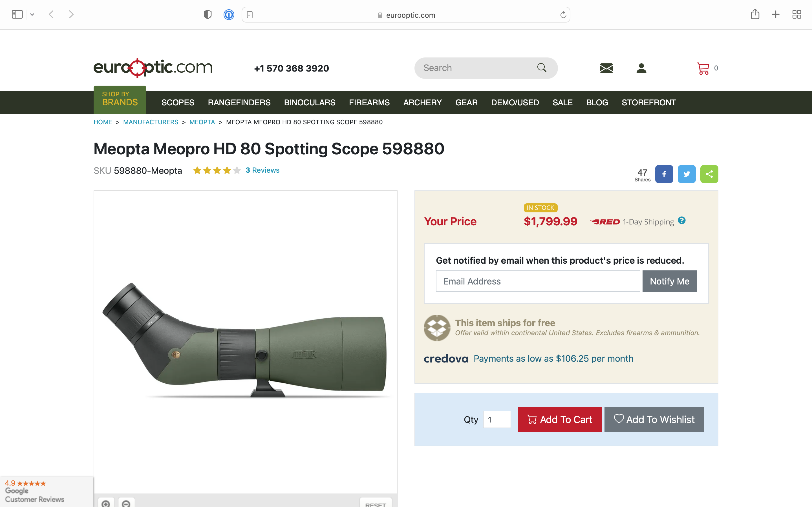The height and width of the screenshot is (507, 812).
Task: Click the search magnifier icon
Action: [542, 68]
